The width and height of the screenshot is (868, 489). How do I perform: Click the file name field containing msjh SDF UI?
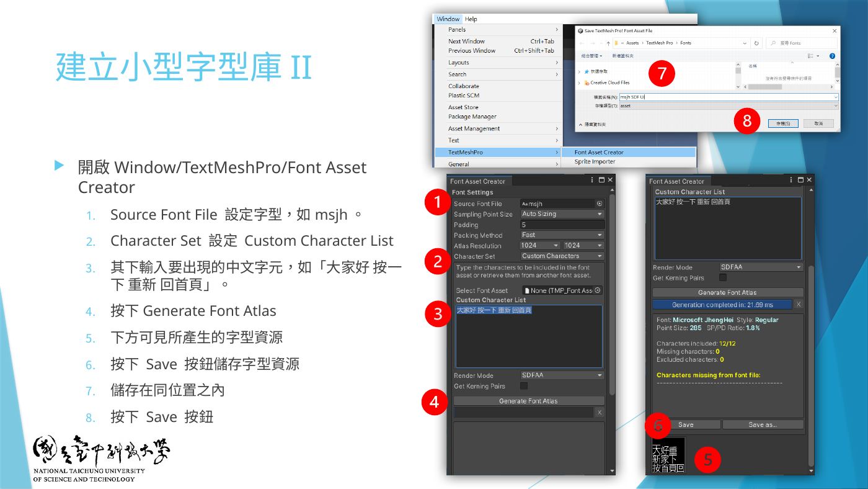pyautogui.click(x=728, y=97)
